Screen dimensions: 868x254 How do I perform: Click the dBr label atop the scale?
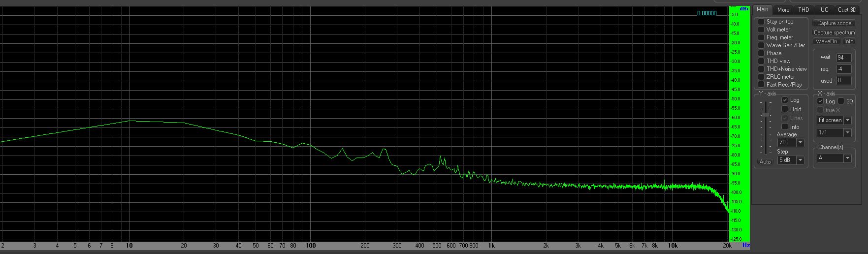click(x=744, y=8)
